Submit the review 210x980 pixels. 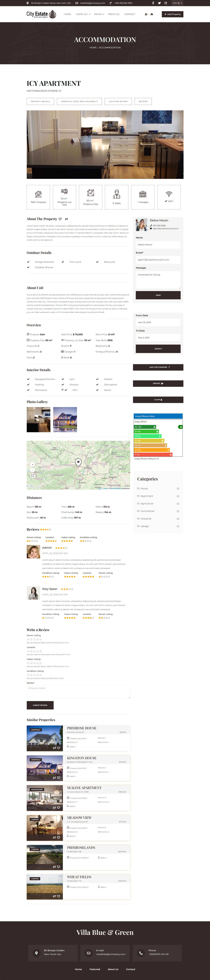[x=40, y=705]
